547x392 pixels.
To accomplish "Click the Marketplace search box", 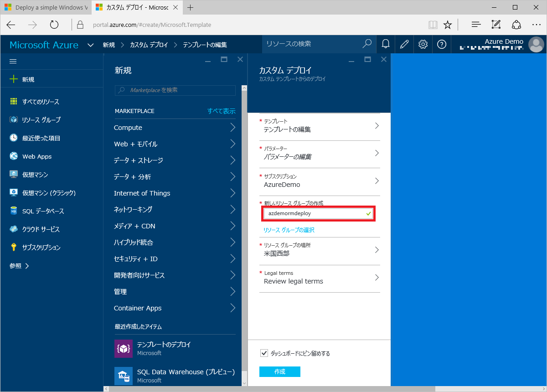I will tap(175, 90).
